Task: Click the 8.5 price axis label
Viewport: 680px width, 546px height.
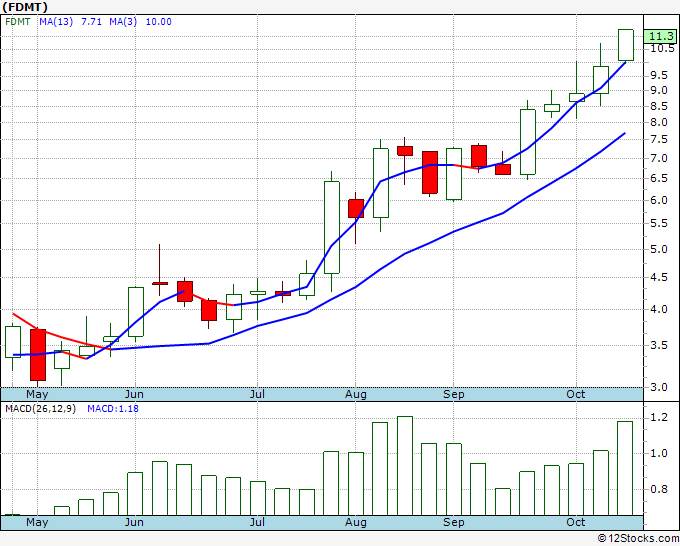Action: click(x=659, y=106)
